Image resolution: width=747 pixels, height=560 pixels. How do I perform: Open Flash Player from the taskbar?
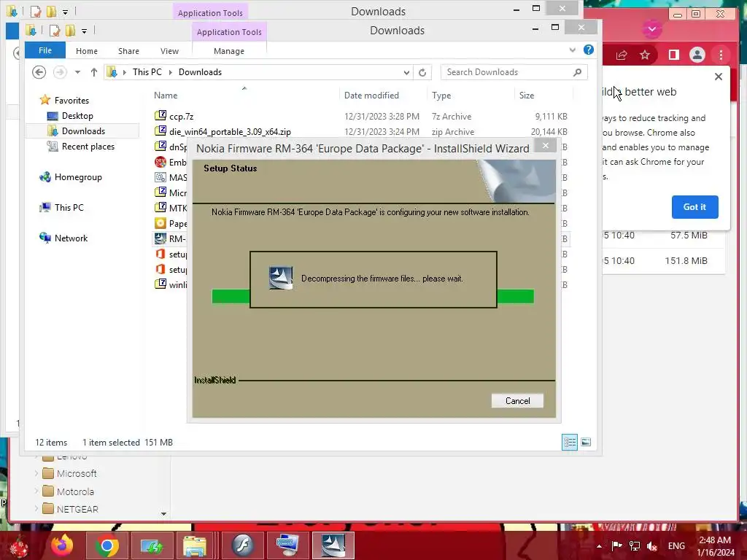click(242, 545)
